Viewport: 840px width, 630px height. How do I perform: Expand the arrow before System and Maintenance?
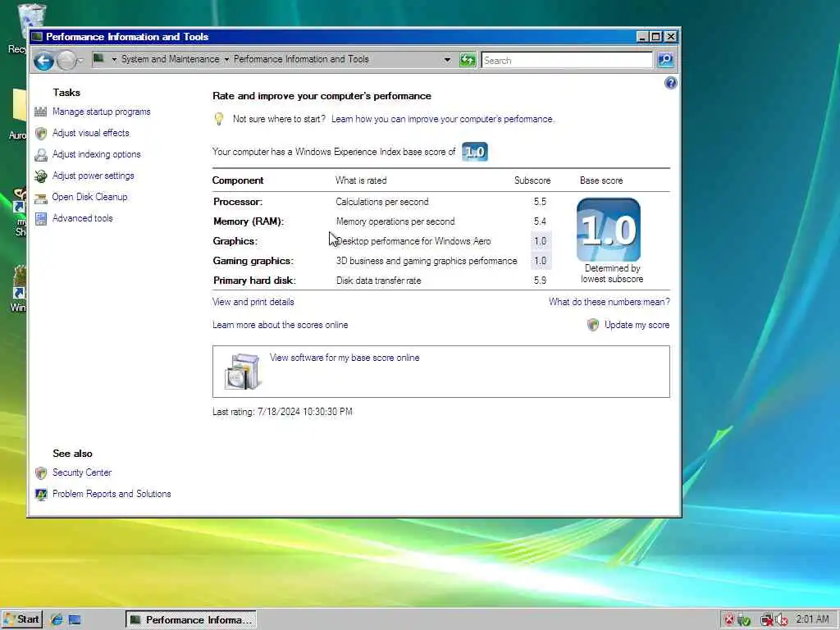pyautogui.click(x=114, y=59)
